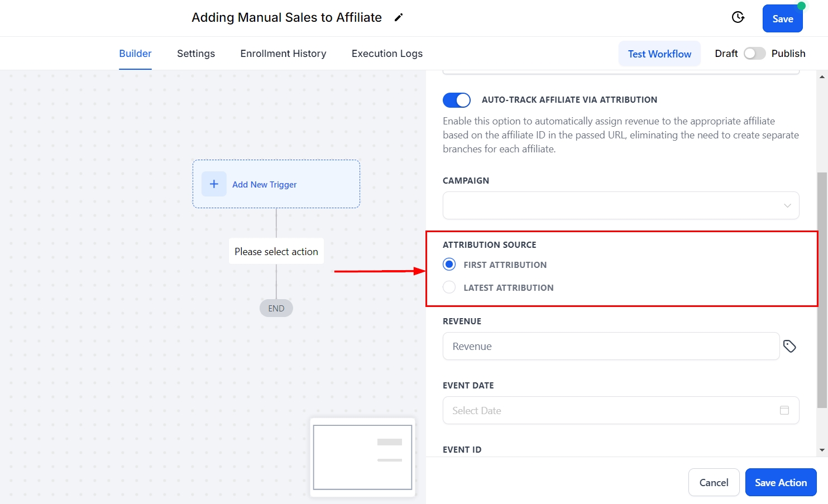This screenshot has height=504, width=828.
Task: Open version history clock icon
Action: coord(738,17)
